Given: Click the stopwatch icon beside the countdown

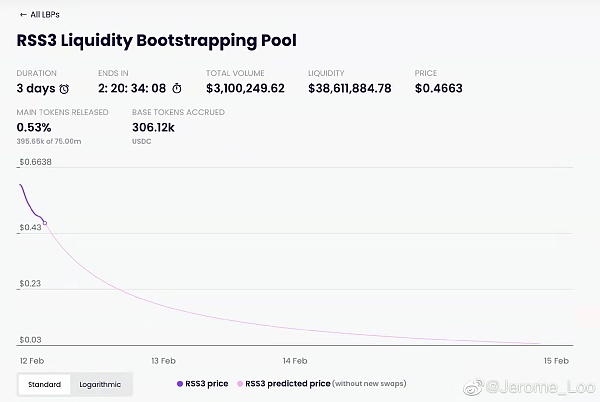Looking at the screenshot, I should [177, 89].
